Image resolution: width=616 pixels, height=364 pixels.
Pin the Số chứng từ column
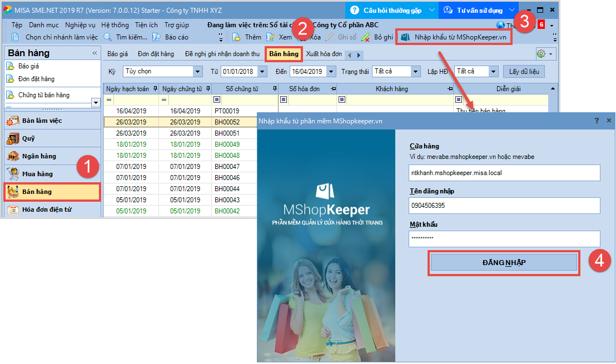[275, 89]
